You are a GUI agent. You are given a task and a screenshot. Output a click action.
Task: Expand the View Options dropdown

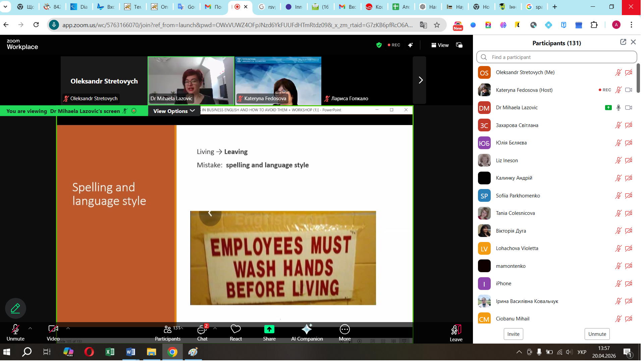[174, 111]
